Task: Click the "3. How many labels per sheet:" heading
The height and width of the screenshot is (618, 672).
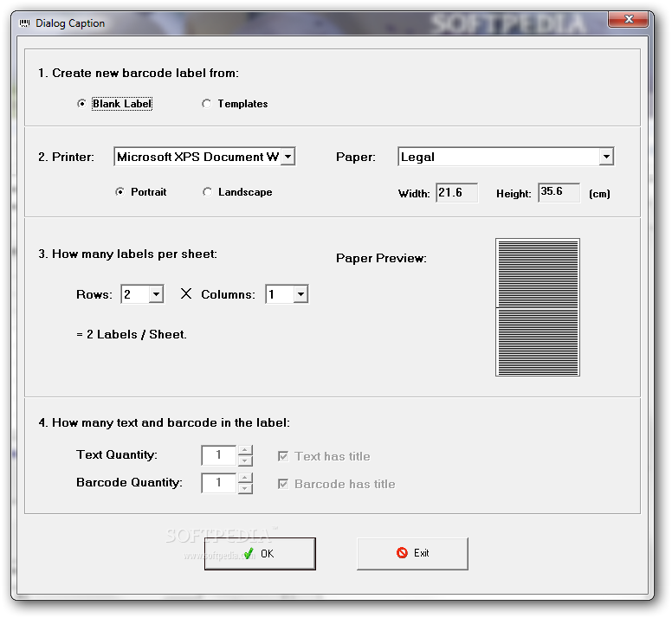Action: point(127,254)
